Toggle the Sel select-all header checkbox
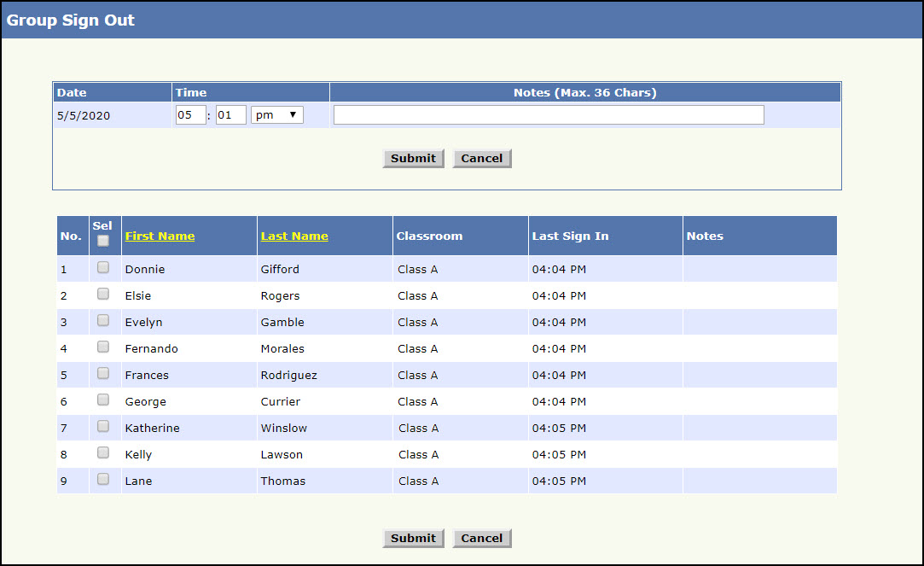Viewport: 924px width, 566px height. point(103,241)
